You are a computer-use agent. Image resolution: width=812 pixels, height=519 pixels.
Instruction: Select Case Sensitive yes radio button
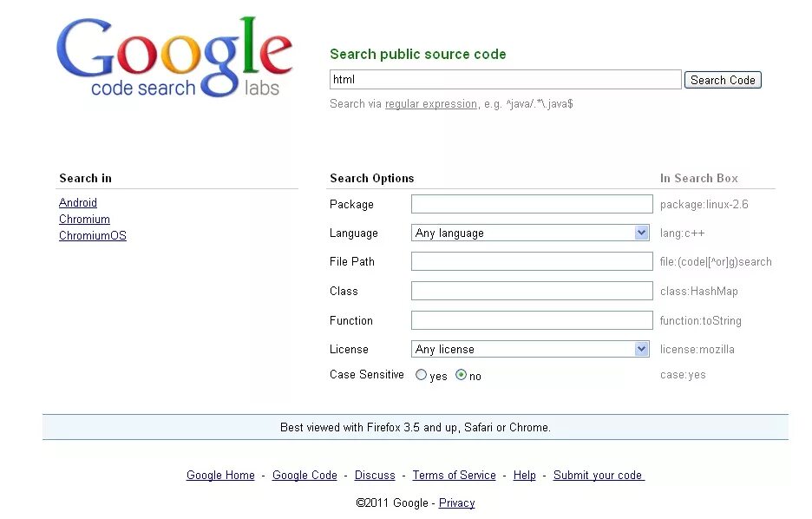click(421, 374)
